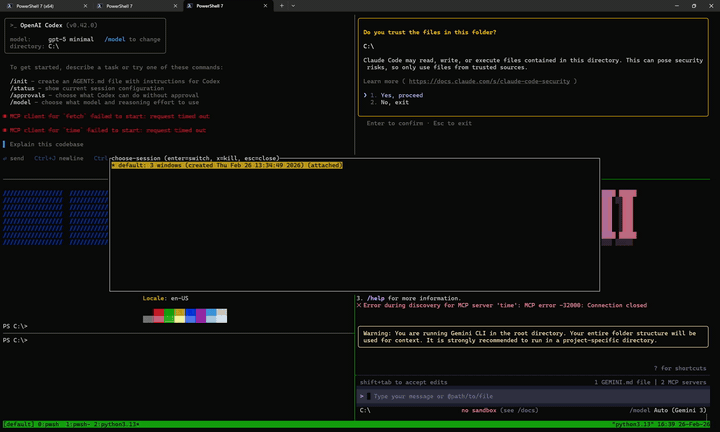The width and height of the screenshot is (720, 432).
Task: Click Enter to confirm · Esc to exit hint
Action: tap(419, 123)
